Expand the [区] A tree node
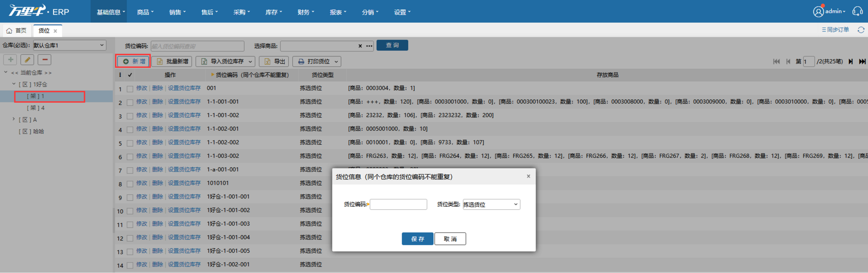 pyautogui.click(x=14, y=119)
